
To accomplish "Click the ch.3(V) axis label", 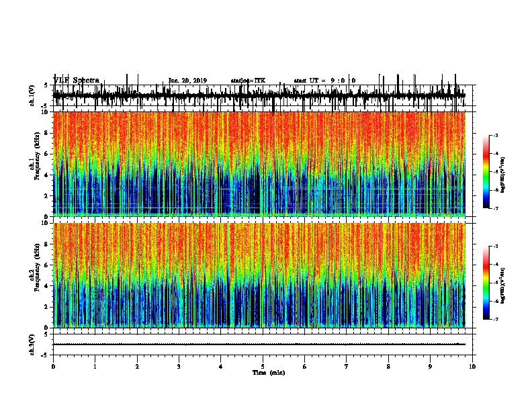I will pos(32,345).
